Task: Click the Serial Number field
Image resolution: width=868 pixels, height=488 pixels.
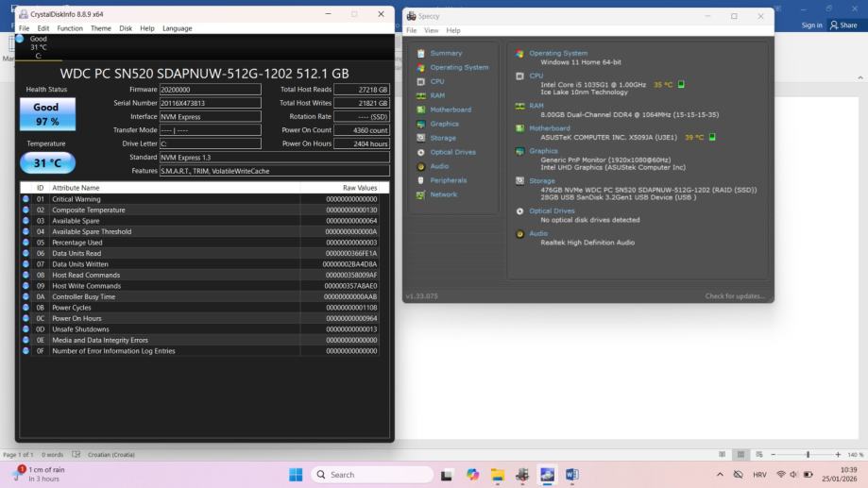Action: tap(211, 103)
